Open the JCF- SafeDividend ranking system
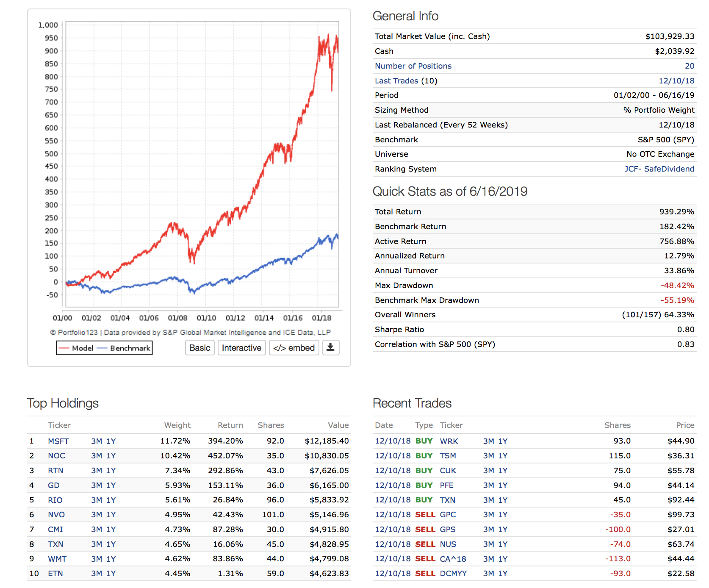This screenshot has height=588, width=709. pyautogui.click(x=659, y=169)
